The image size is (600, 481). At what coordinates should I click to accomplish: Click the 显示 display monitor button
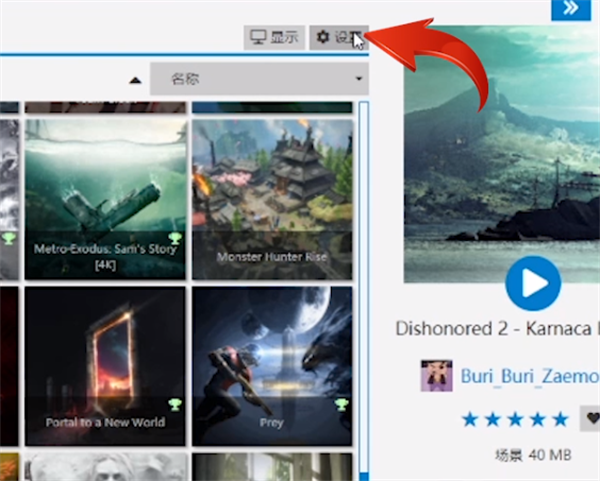(x=274, y=38)
